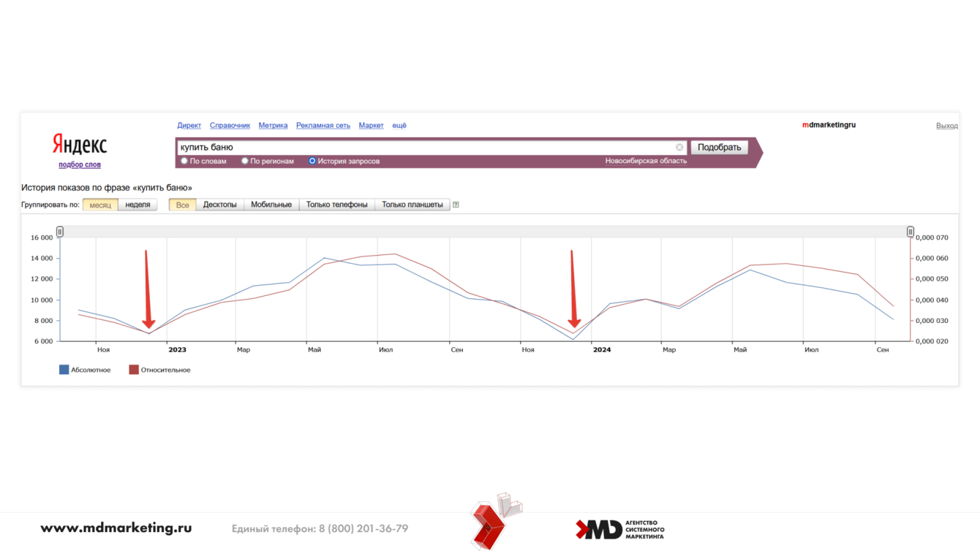
Task: Click the www.mdmarketing.ru address in footer
Action: click(x=116, y=528)
